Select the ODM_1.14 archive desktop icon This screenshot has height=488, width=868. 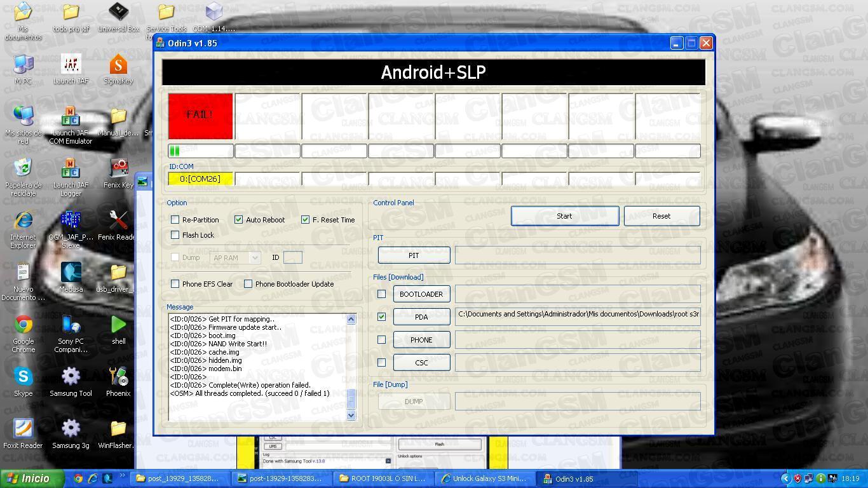214,17
